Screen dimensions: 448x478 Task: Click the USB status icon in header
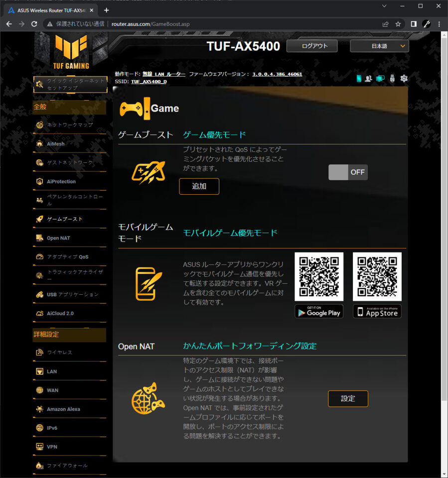click(392, 79)
